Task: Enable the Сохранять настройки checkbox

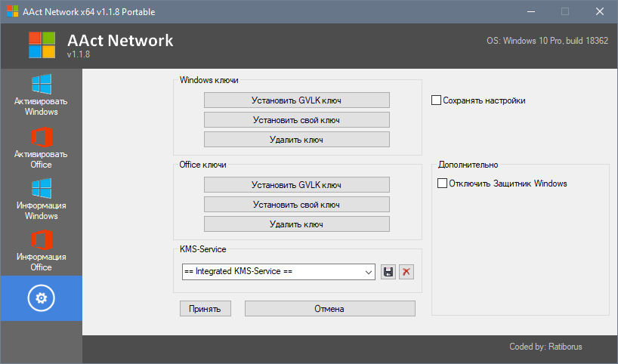Action: 436,100
